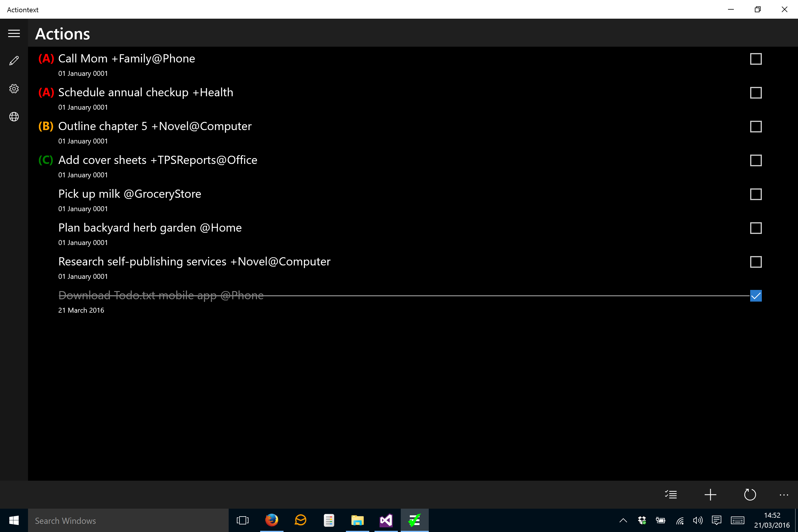The width and height of the screenshot is (798, 532).
Task: Add new action with plus icon
Action: point(710,494)
